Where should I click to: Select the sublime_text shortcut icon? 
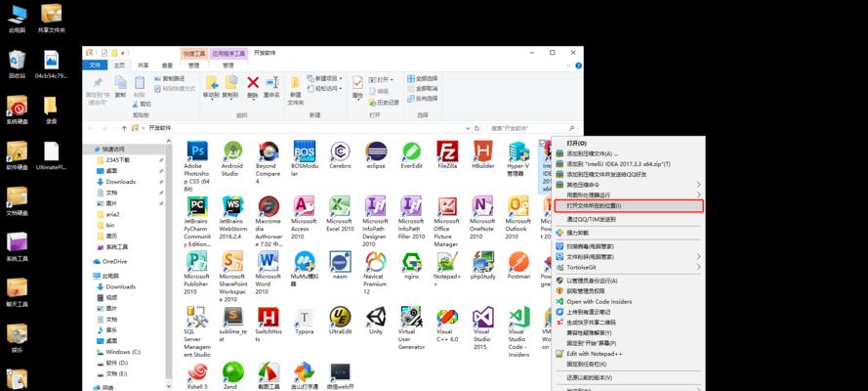233,317
